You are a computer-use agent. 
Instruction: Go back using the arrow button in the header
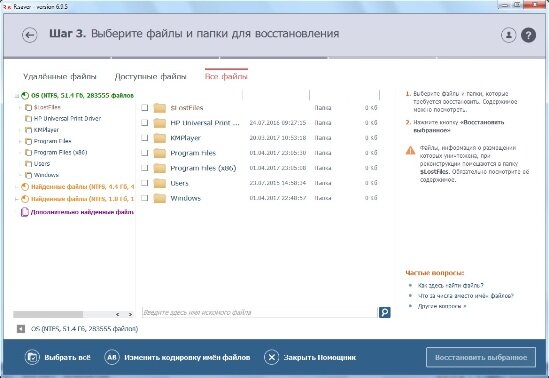click(x=29, y=35)
